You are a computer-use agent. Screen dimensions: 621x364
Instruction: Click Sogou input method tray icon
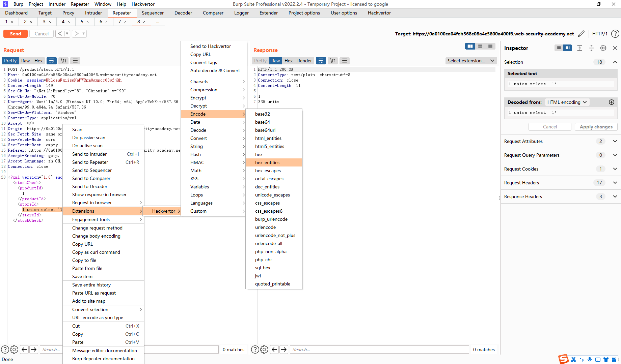coord(563,359)
